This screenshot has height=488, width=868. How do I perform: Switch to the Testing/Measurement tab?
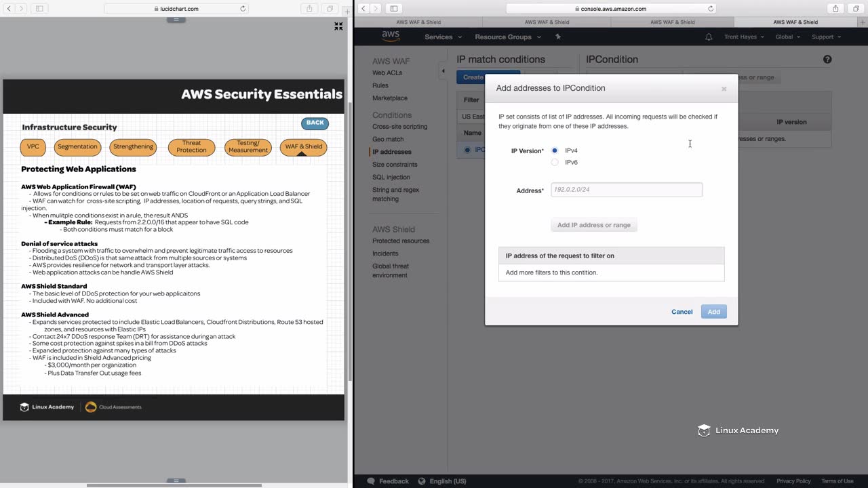pyautogui.click(x=248, y=147)
